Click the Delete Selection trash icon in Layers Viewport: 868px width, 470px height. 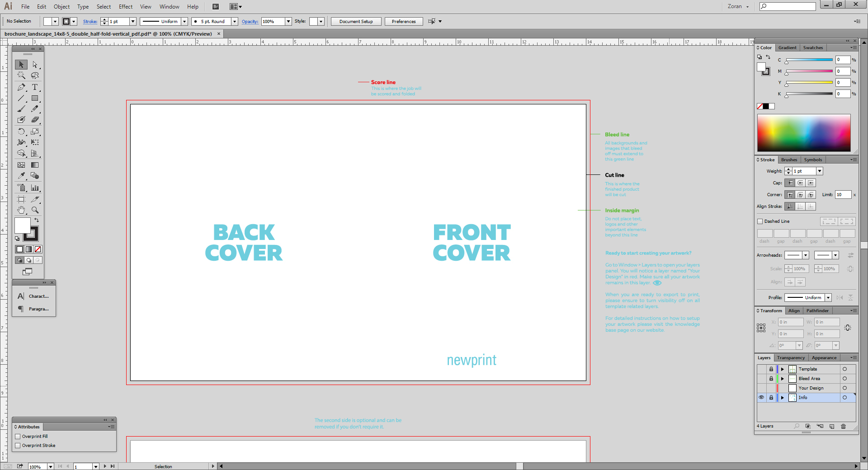pos(843,426)
